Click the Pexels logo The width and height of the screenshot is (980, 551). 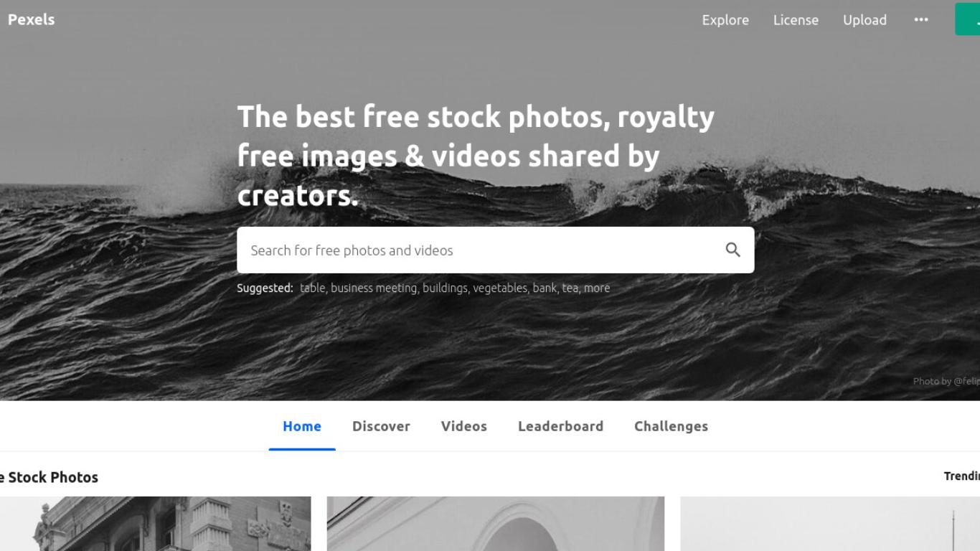(31, 19)
